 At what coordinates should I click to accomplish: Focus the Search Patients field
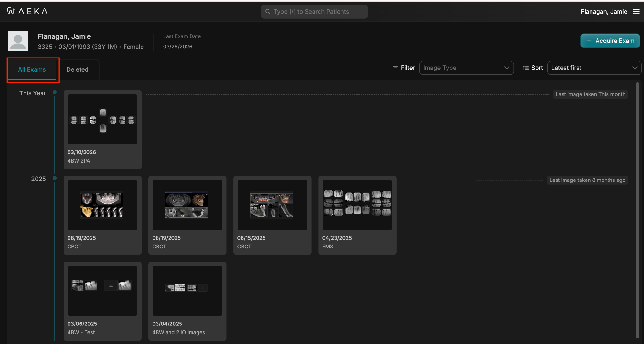[x=314, y=12]
